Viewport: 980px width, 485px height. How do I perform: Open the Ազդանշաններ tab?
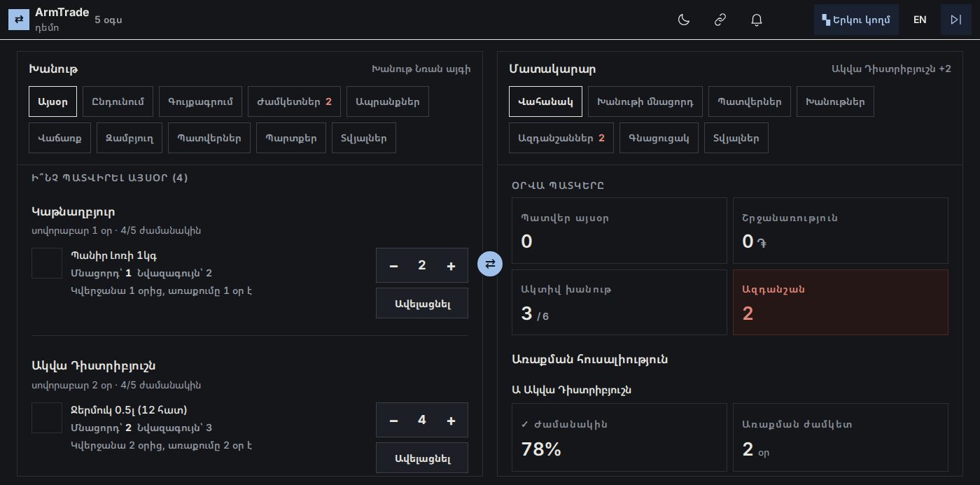[x=561, y=138]
